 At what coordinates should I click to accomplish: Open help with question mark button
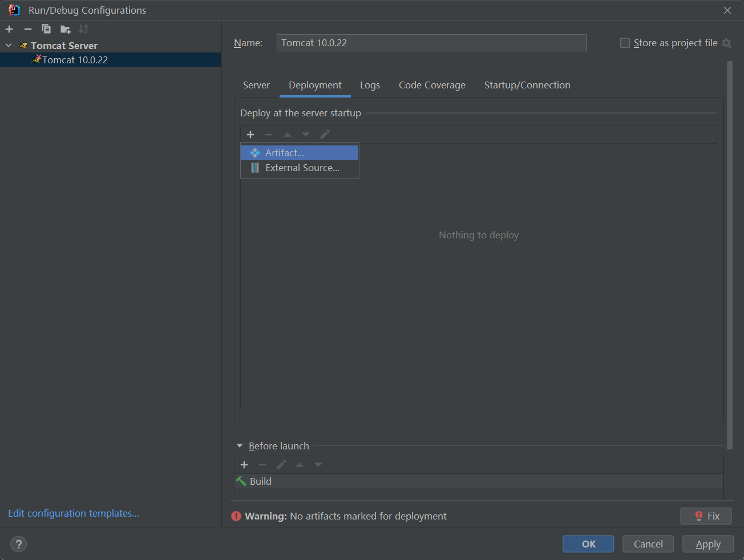18,544
